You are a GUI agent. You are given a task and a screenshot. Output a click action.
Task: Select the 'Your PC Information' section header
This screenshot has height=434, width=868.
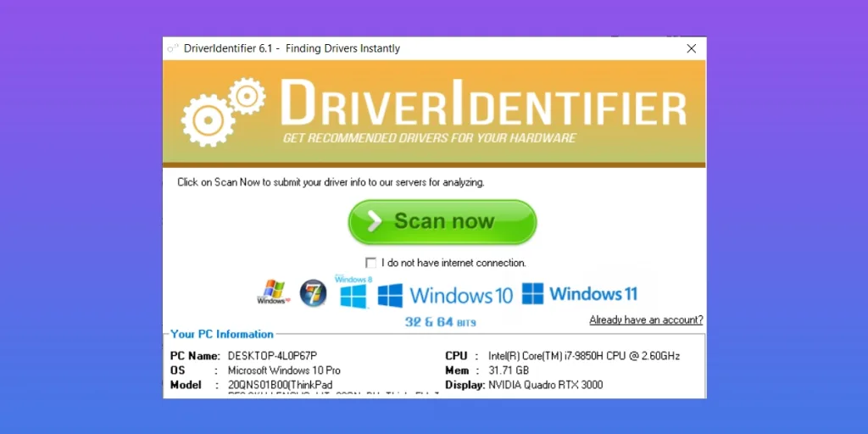click(222, 334)
